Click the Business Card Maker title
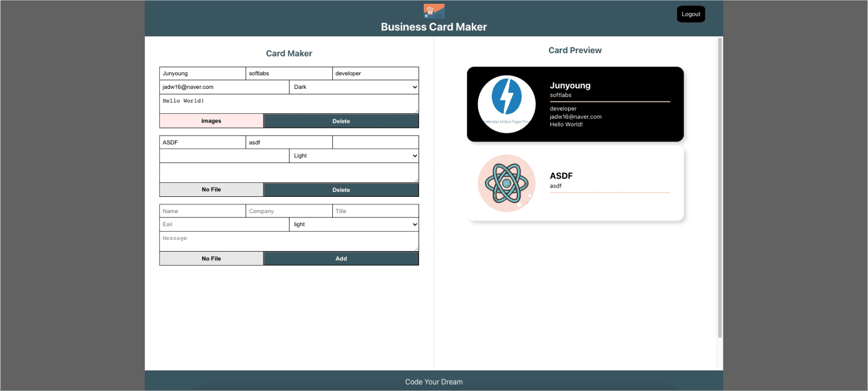 coord(434,27)
